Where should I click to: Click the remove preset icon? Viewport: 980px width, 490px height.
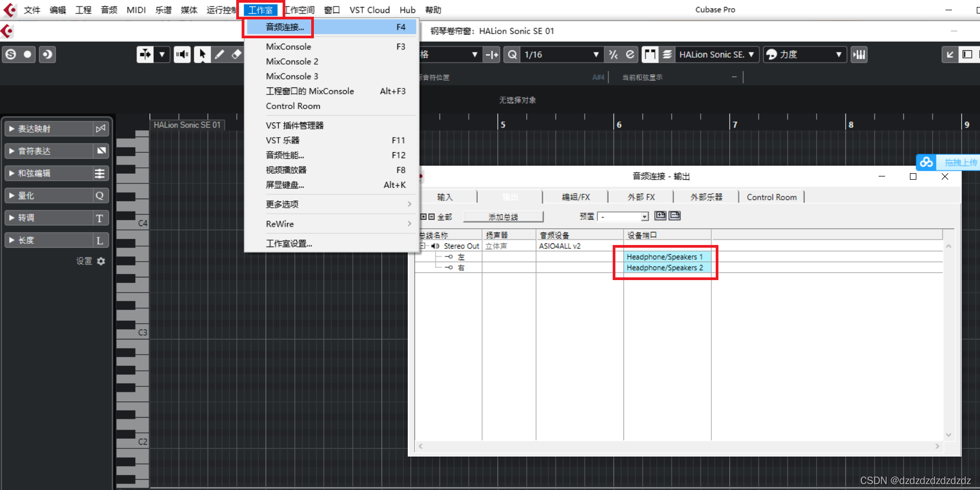675,216
